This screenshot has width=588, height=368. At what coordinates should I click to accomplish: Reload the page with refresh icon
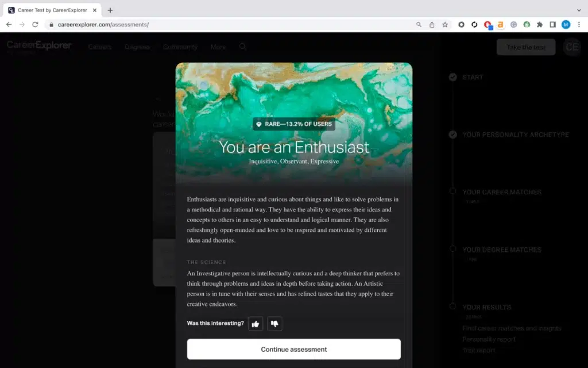[x=35, y=24]
